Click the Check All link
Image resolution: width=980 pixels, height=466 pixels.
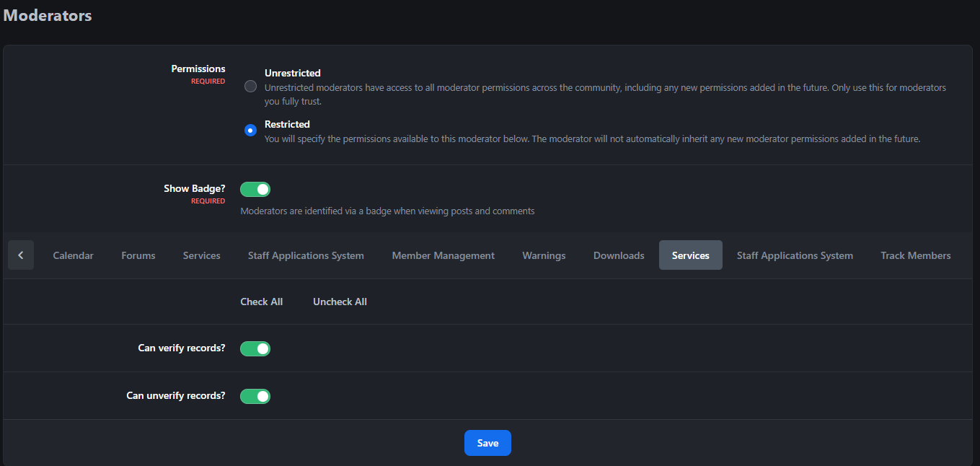coord(262,302)
